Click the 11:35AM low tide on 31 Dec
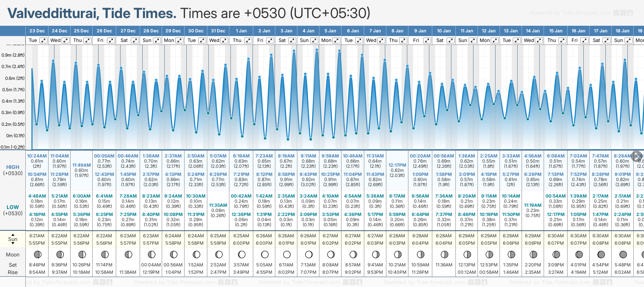This screenshot has width=644, height=287. [218, 205]
